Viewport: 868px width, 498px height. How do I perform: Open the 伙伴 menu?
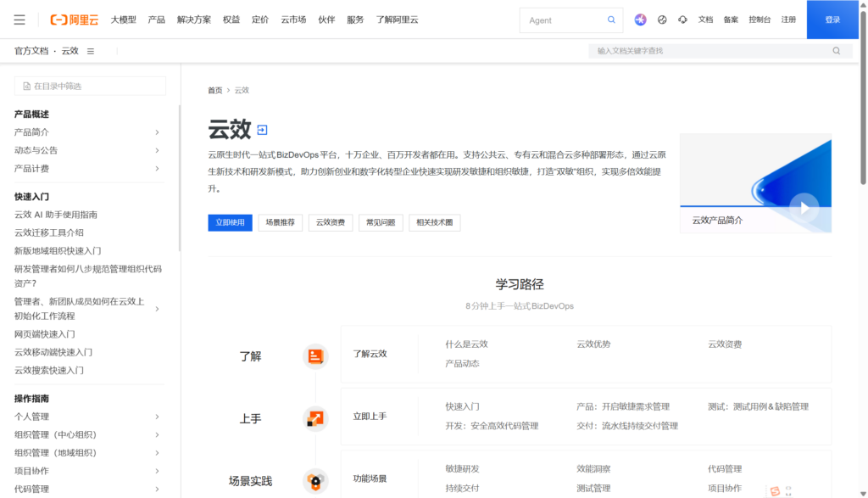326,20
